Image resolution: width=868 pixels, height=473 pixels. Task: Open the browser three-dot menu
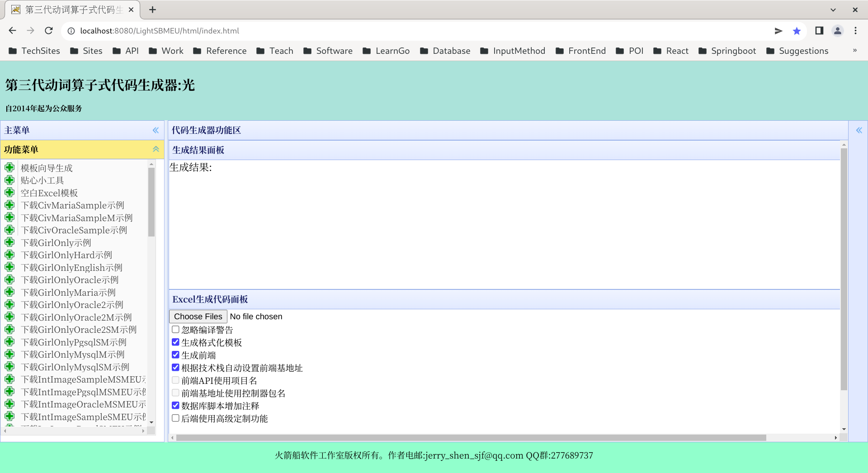click(855, 31)
